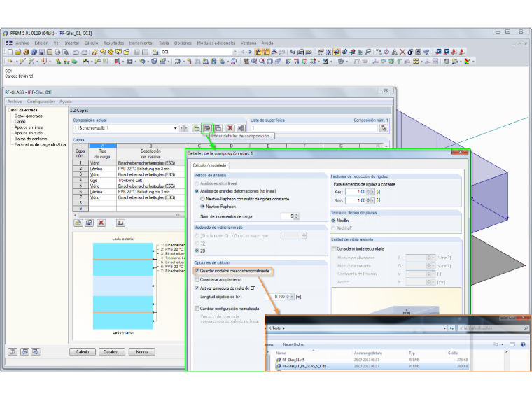Viewport: 532px width, 399px height.
Task: Open the Archivo menu in RFEM
Action: pos(22,43)
